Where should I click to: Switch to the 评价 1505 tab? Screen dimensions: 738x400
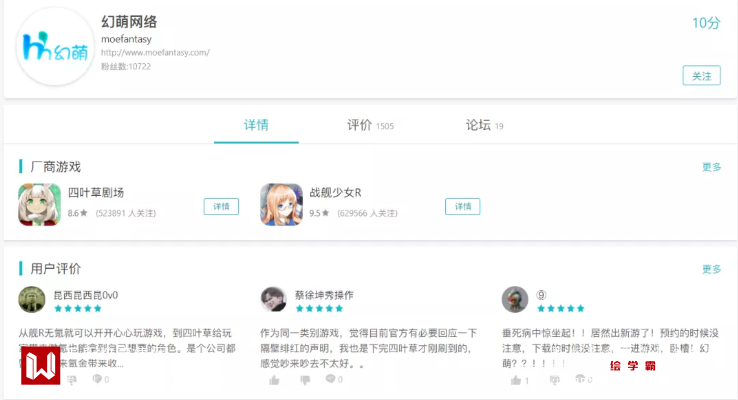[x=370, y=125]
